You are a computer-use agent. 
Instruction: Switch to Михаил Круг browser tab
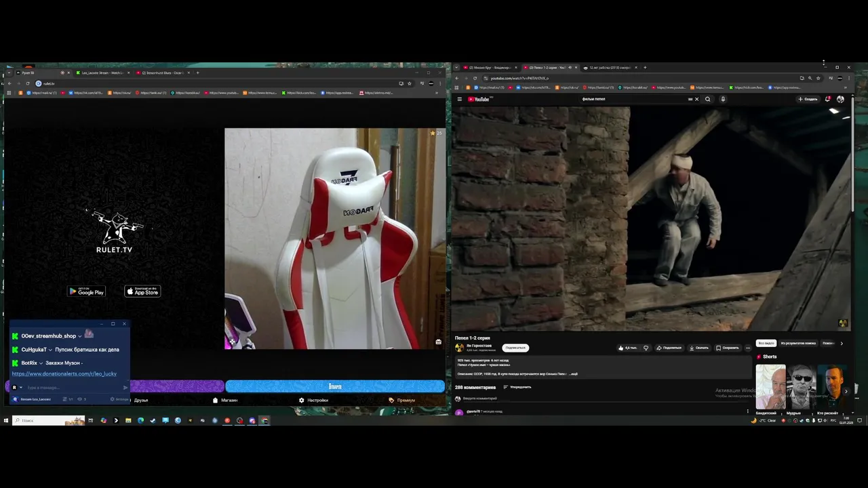tap(490, 67)
